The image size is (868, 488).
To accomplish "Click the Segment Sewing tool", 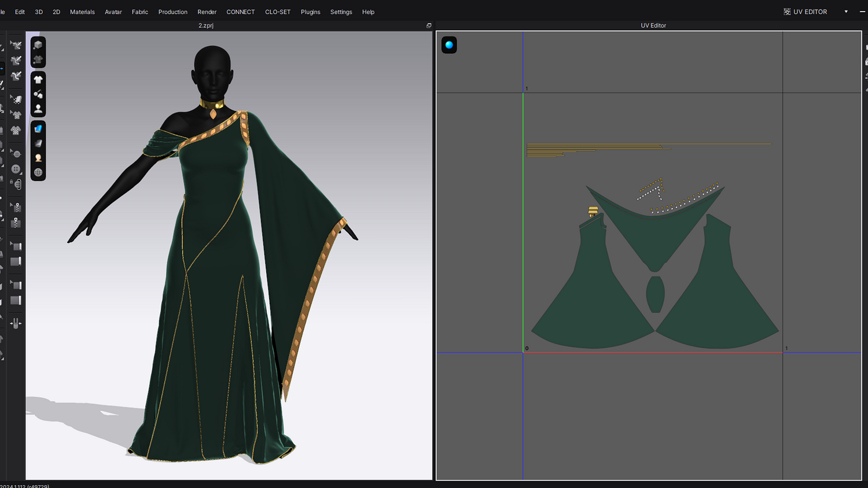I will coord(16,61).
